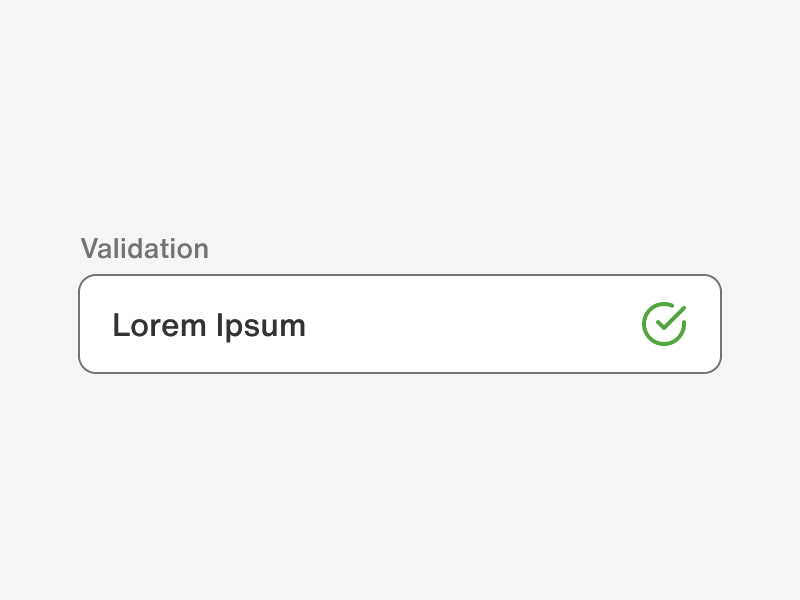The height and width of the screenshot is (600, 800).
Task: Choose the success indicator icon
Action: (664, 324)
